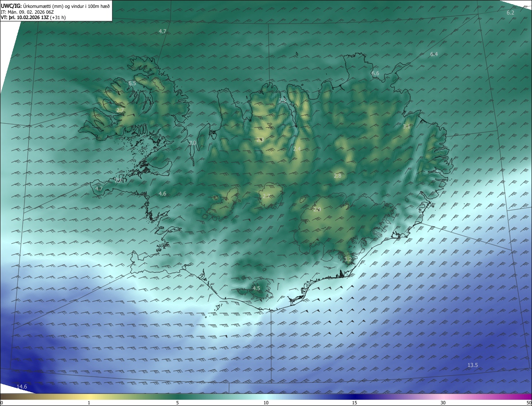532x406 pixels.
Task: Click the 13.5 value label over the sea
Action: pos(473,365)
